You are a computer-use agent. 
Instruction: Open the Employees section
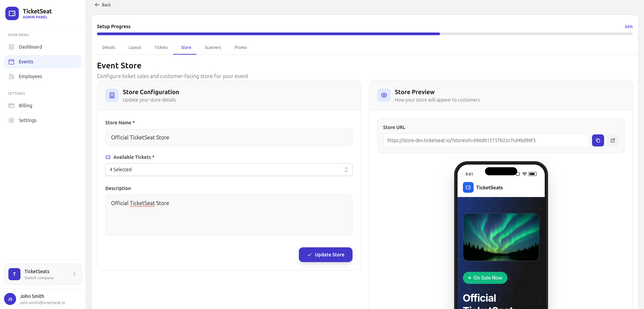[x=43, y=76]
